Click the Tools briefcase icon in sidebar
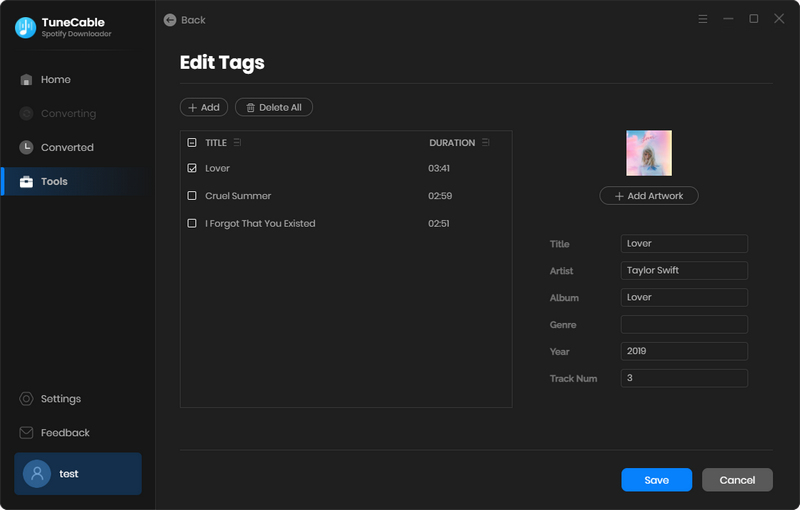The width and height of the screenshot is (800, 510). click(x=26, y=182)
